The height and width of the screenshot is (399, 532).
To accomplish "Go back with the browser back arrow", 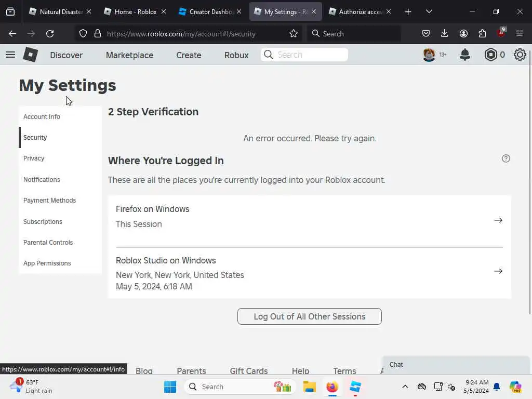I will [12, 34].
